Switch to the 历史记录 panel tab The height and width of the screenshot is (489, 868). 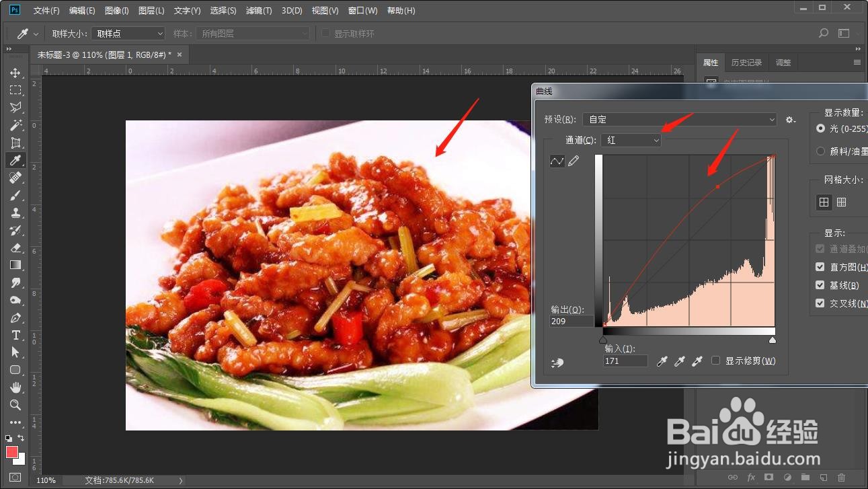click(x=746, y=62)
